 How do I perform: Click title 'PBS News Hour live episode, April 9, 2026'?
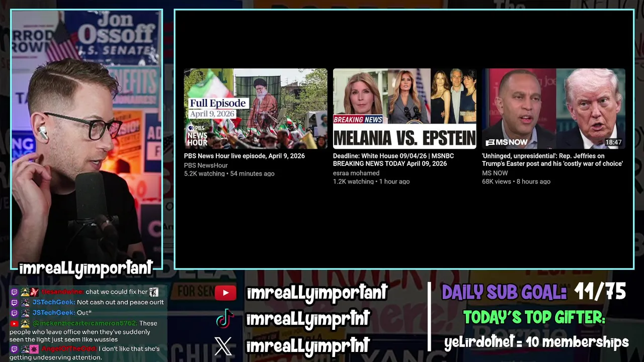(x=245, y=156)
